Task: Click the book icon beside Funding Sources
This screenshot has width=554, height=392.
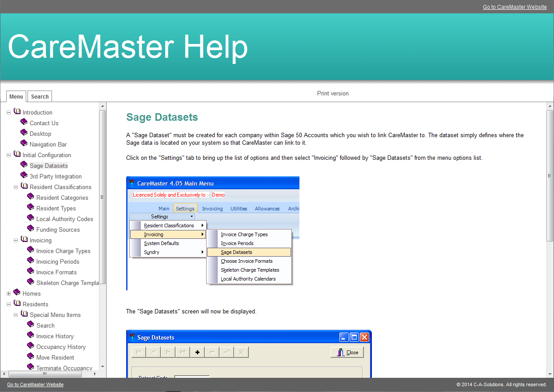Action: (x=31, y=229)
